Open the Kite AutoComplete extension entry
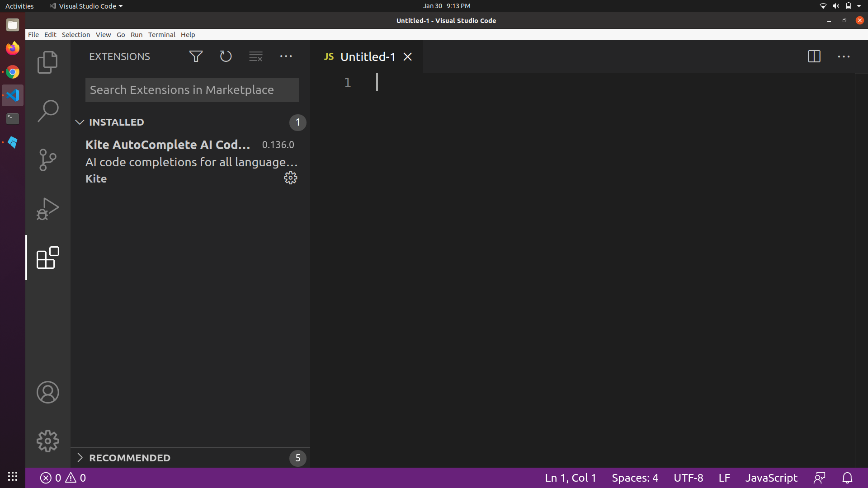868x488 pixels. (x=190, y=161)
